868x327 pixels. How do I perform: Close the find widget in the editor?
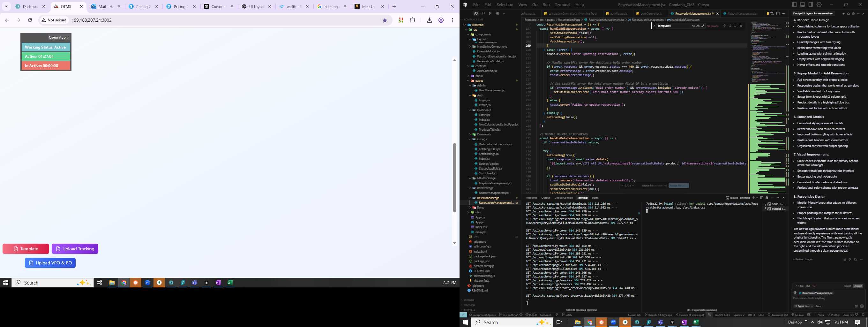tap(741, 26)
